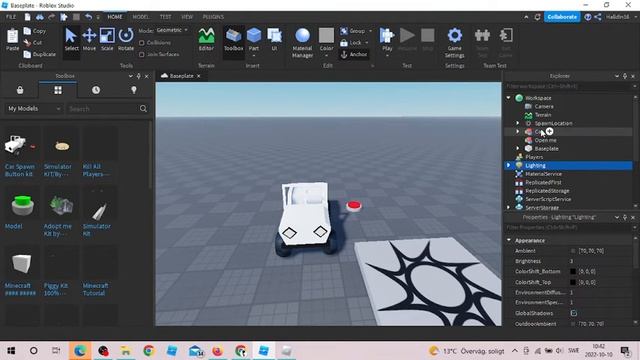Open the Lock dropdown arrow
The image size is (640, 360).
(x=367, y=42)
